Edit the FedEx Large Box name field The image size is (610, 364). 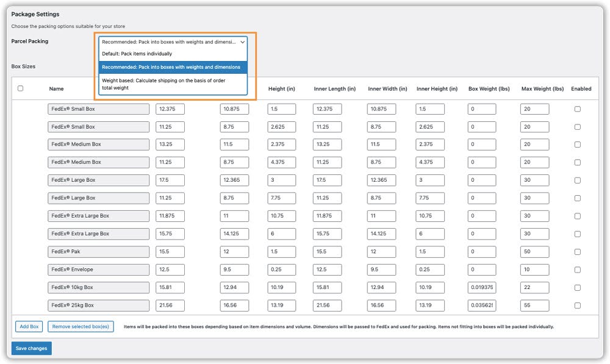pos(98,180)
